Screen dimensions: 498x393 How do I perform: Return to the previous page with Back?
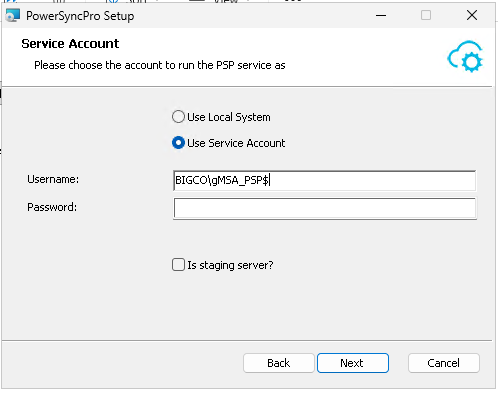tap(279, 363)
